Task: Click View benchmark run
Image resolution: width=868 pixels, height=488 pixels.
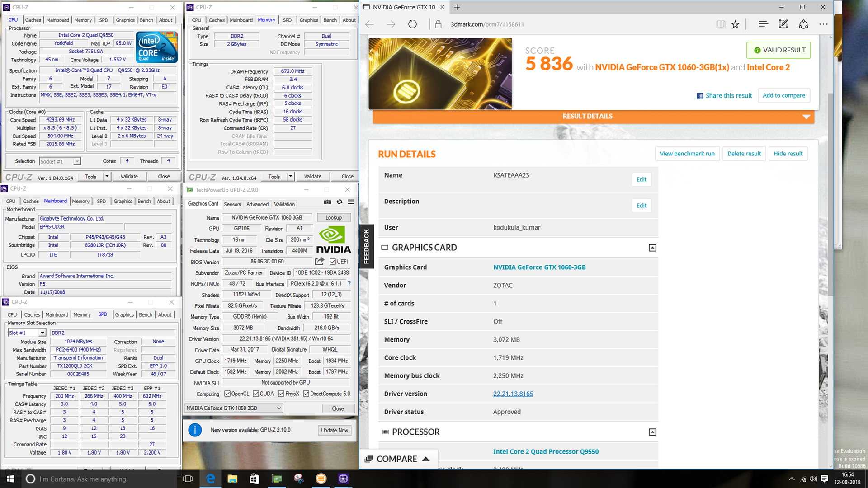Action: coord(687,154)
